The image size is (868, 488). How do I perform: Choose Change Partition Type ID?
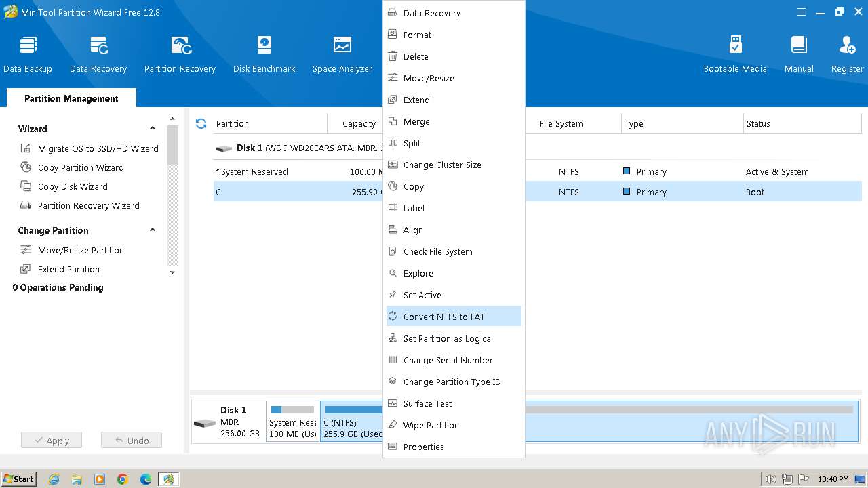pyautogui.click(x=454, y=382)
